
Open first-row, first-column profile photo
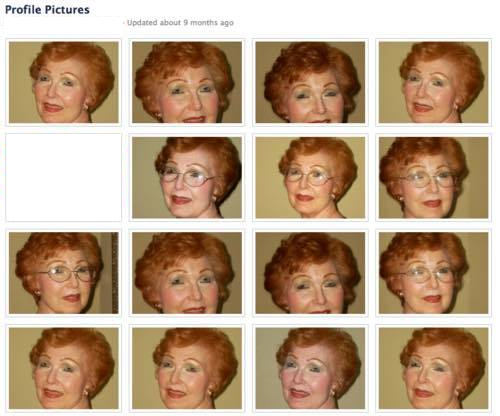click(64, 82)
